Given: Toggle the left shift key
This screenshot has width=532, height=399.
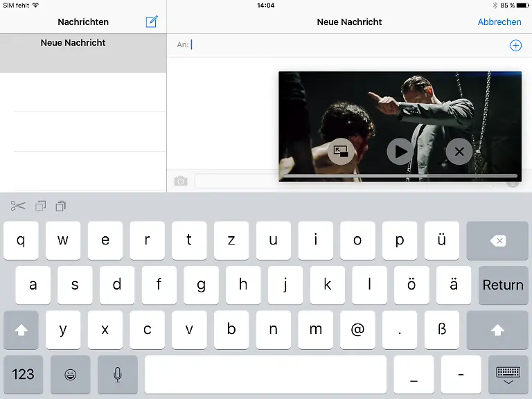Looking at the screenshot, I should click(21, 330).
